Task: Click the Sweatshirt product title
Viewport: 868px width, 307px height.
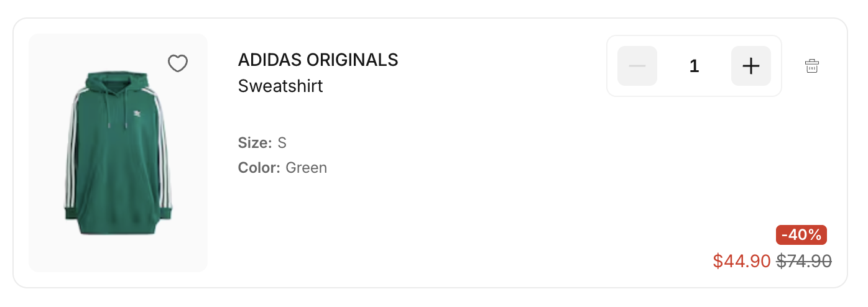Action: [280, 86]
